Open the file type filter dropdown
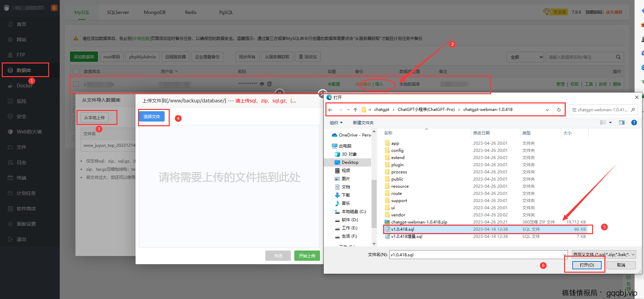644x299 pixels. (604, 255)
